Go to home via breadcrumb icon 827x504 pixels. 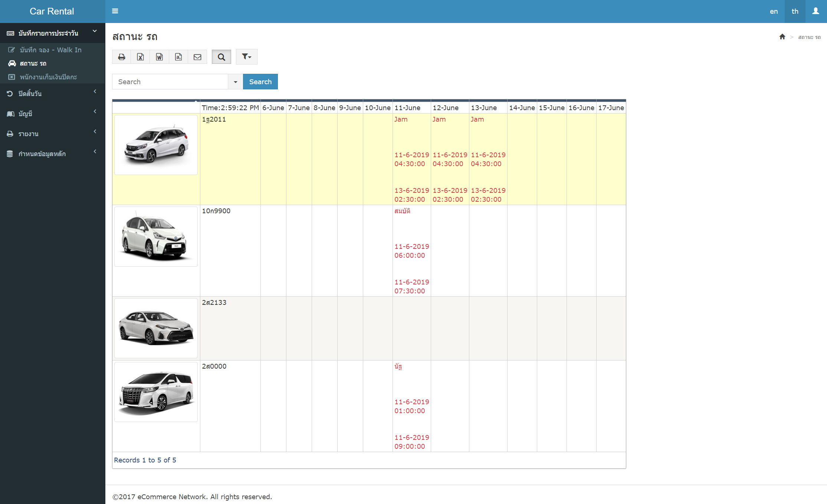tap(782, 37)
